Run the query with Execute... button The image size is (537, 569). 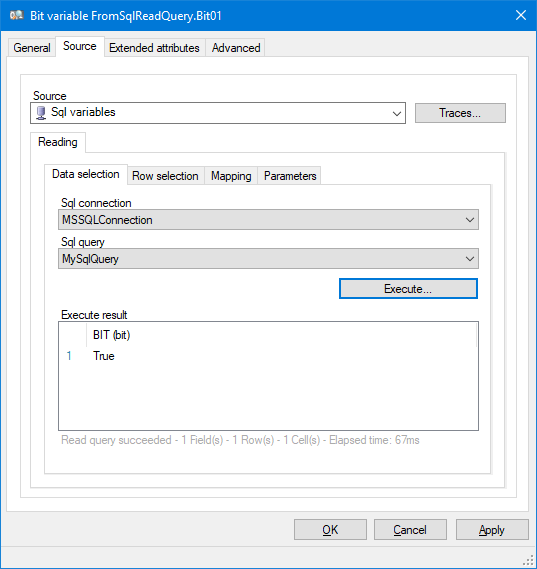[408, 288]
